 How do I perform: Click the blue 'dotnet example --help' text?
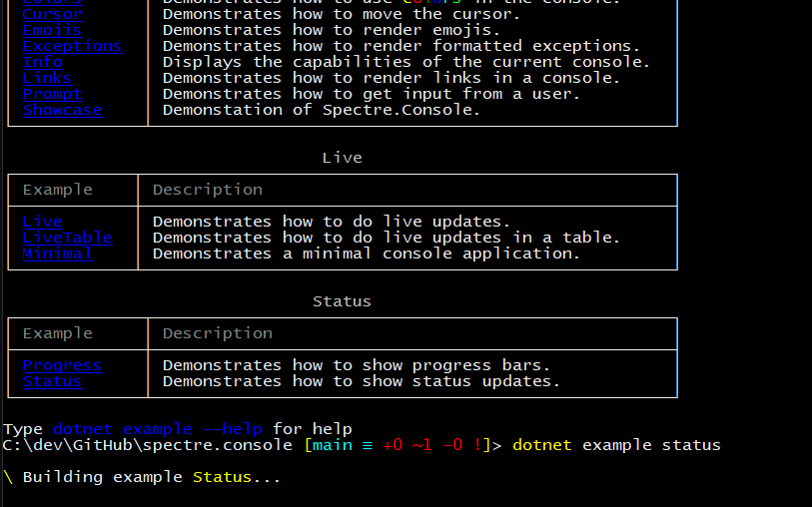[158, 429]
